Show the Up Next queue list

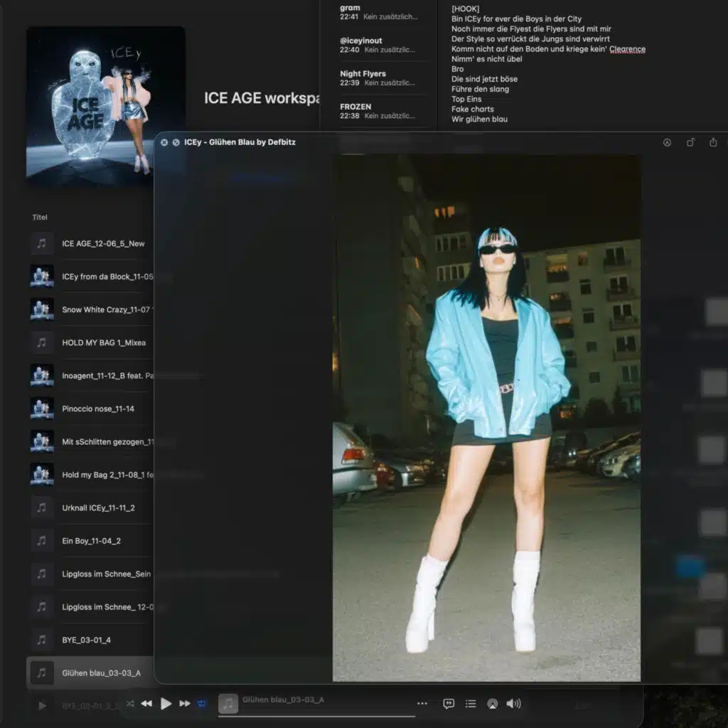pos(471,703)
